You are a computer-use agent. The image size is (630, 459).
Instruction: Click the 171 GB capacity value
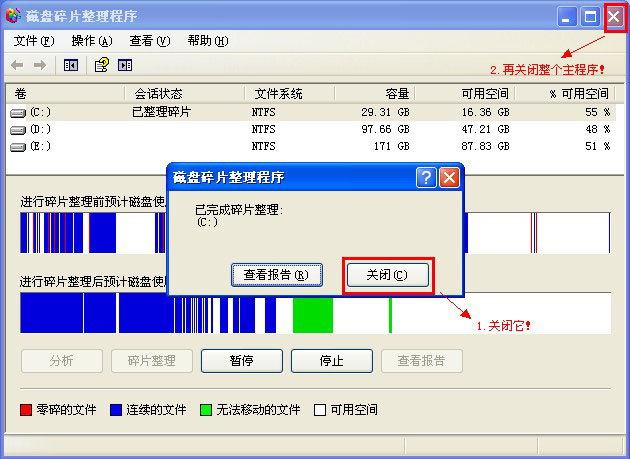[x=391, y=146]
